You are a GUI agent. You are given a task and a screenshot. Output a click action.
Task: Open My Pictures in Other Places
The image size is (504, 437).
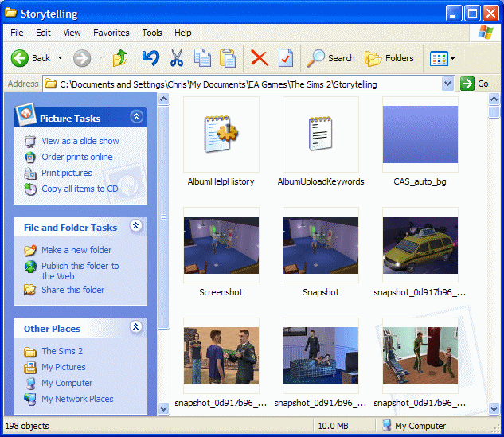click(64, 367)
